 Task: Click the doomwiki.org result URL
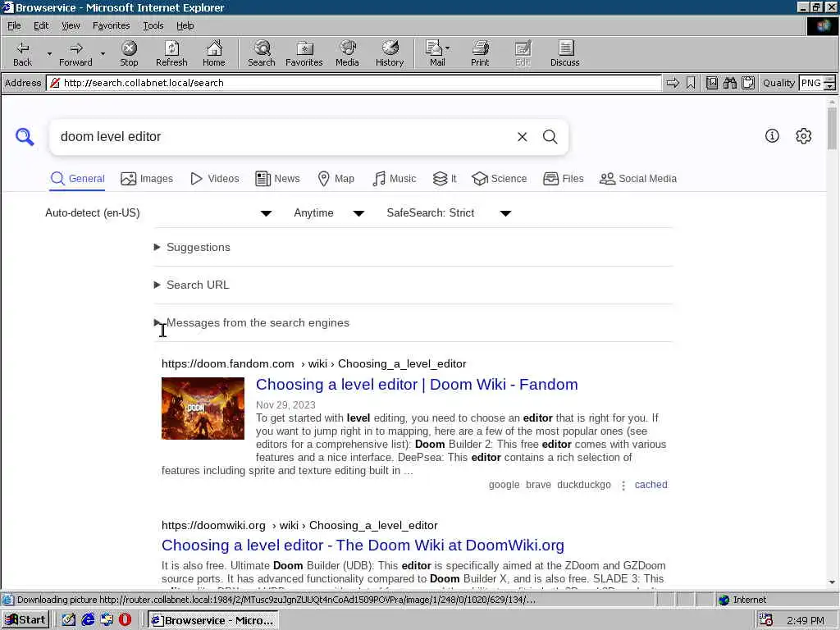pyautogui.click(x=299, y=526)
